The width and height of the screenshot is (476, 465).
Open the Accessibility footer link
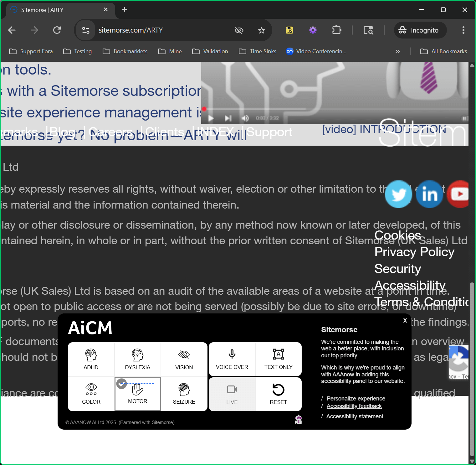pyautogui.click(x=410, y=285)
